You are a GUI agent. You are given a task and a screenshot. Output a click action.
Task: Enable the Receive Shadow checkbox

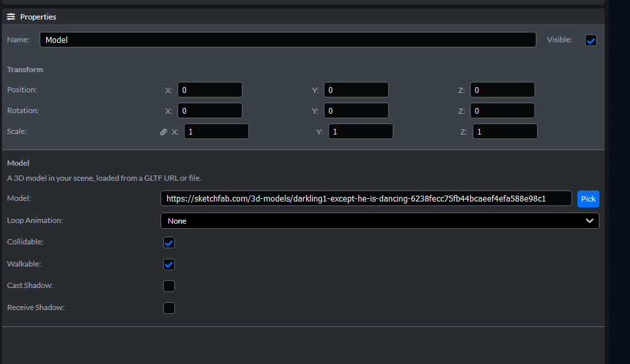(169, 308)
